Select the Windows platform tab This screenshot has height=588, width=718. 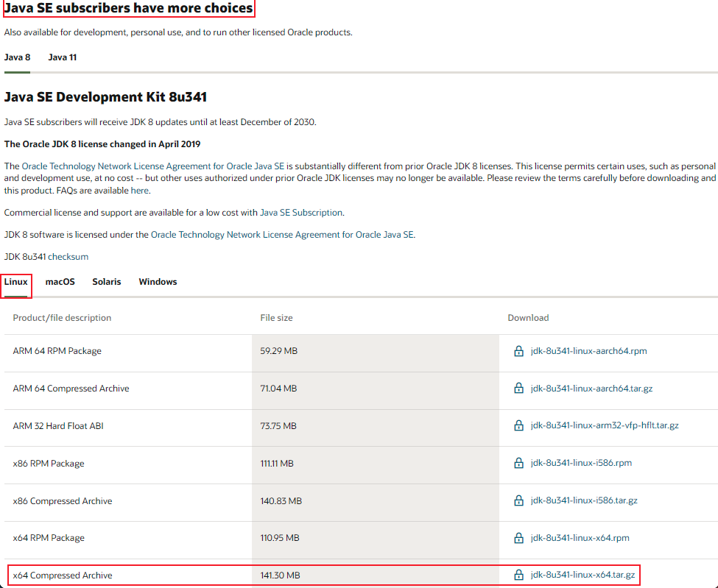pyautogui.click(x=158, y=282)
